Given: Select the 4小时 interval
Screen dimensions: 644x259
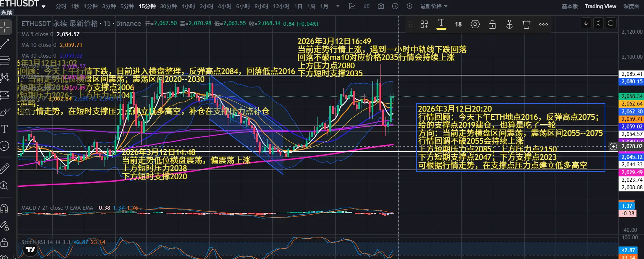Looking at the screenshot, I should point(225,6).
